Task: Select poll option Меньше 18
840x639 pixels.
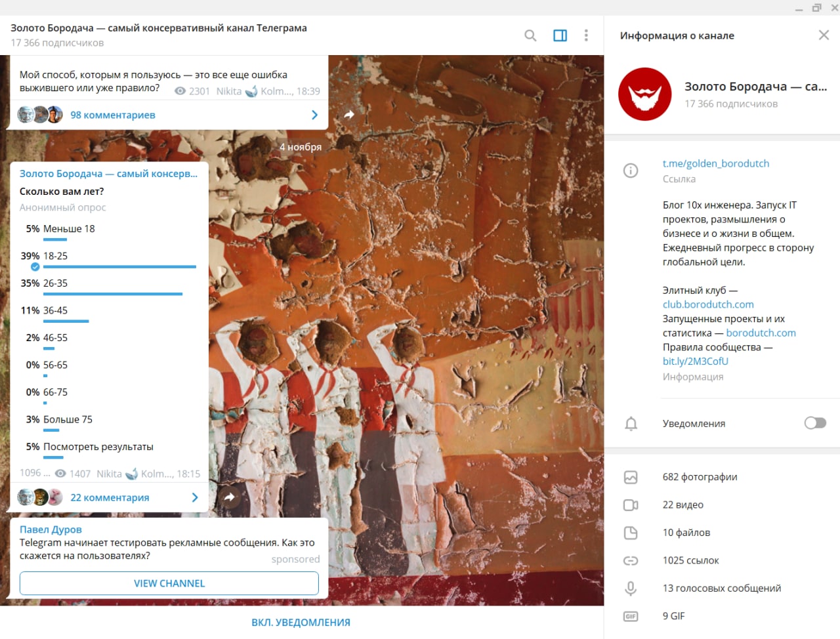Action: [x=108, y=232]
